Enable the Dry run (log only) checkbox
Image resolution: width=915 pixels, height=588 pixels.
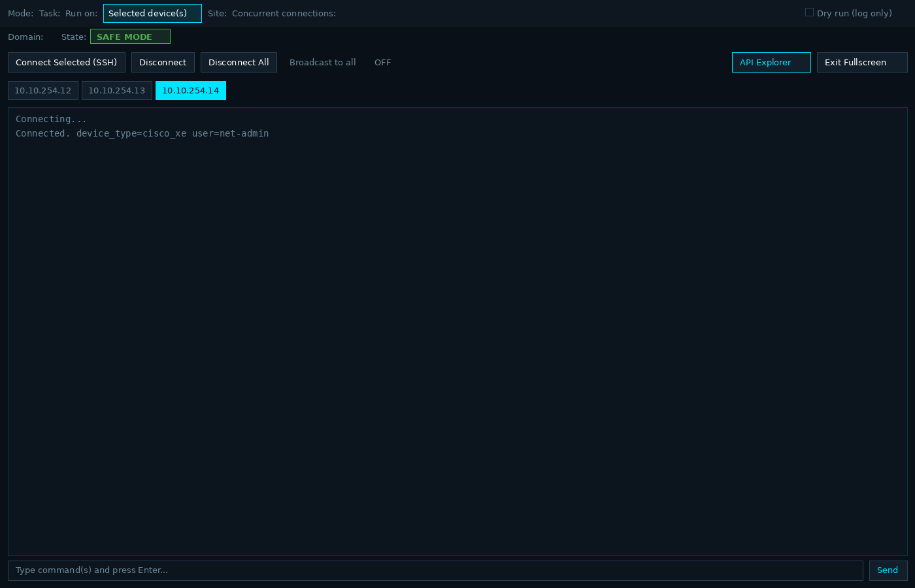(x=809, y=11)
